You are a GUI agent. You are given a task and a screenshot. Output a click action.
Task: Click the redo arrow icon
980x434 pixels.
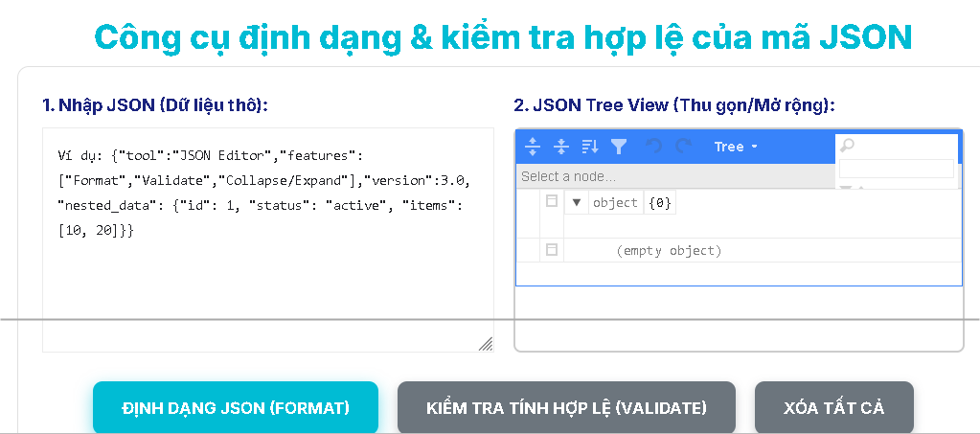[x=683, y=147]
